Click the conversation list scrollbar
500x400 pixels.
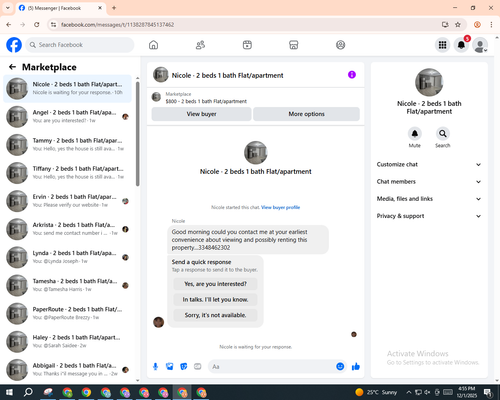pyautogui.click(x=138, y=133)
